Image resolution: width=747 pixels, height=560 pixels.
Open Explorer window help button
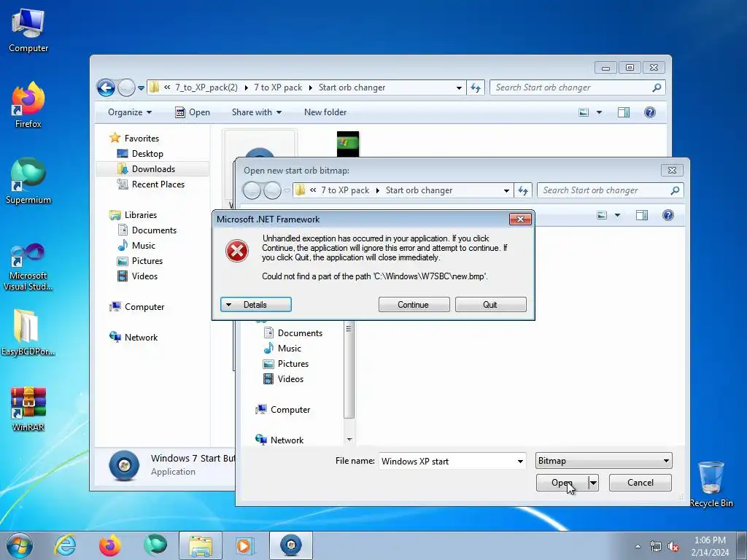pyautogui.click(x=650, y=112)
